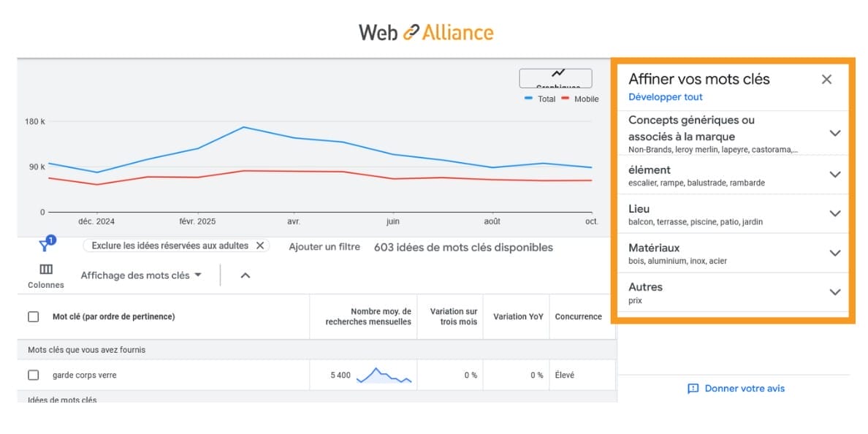Expand the Lieu refinement section

(834, 213)
